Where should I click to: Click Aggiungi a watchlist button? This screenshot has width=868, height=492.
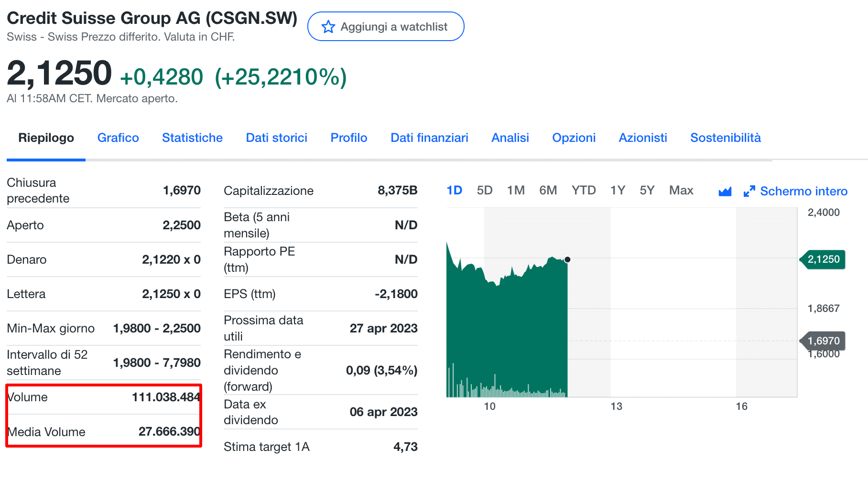point(386,27)
